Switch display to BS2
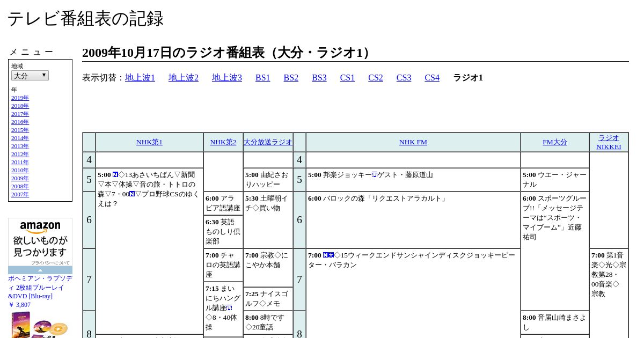The image size is (644, 338). pyautogui.click(x=291, y=78)
